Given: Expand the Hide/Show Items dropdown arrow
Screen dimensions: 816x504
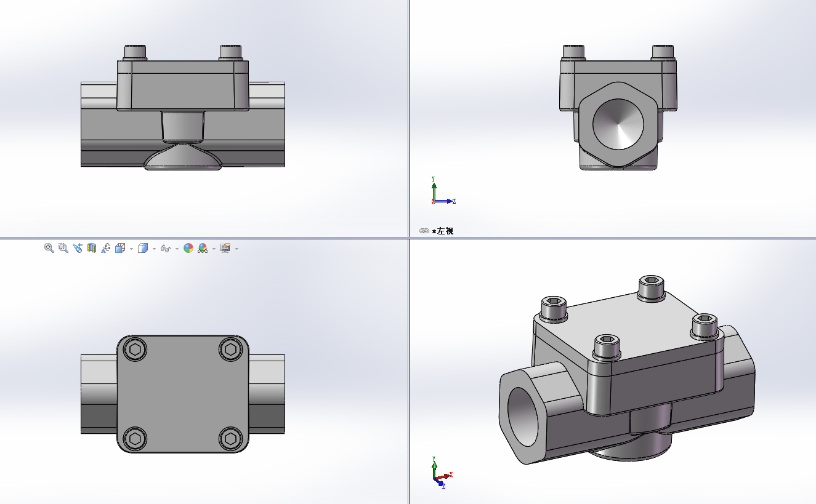Looking at the screenshot, I should (x=177, y=249).
